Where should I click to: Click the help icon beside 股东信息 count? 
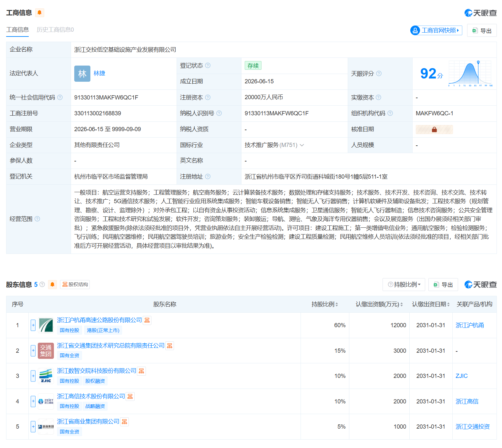pyautogui.click(x=42, y=284)
